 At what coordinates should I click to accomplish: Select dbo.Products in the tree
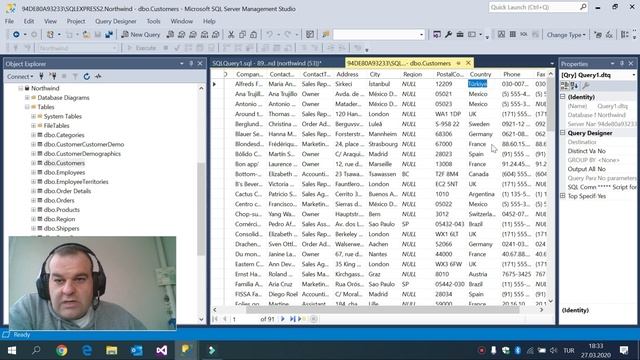tap(62, 210)
